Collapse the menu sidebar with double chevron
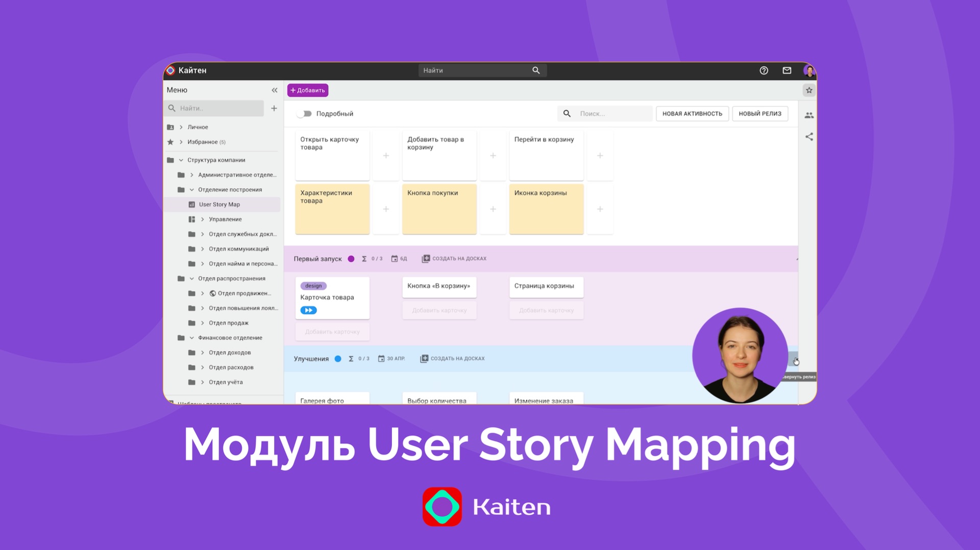The height and width of the screenshot is (550, 980). point(274,90)
